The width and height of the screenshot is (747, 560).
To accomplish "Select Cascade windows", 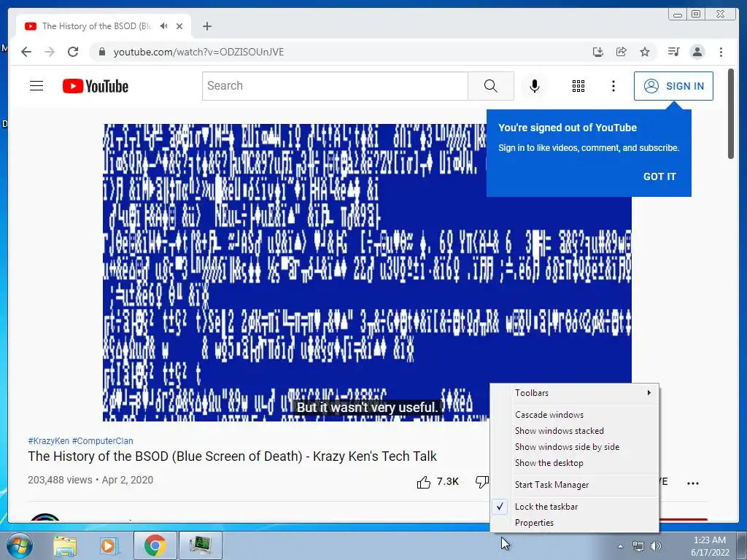I will (x=575, y=415).
